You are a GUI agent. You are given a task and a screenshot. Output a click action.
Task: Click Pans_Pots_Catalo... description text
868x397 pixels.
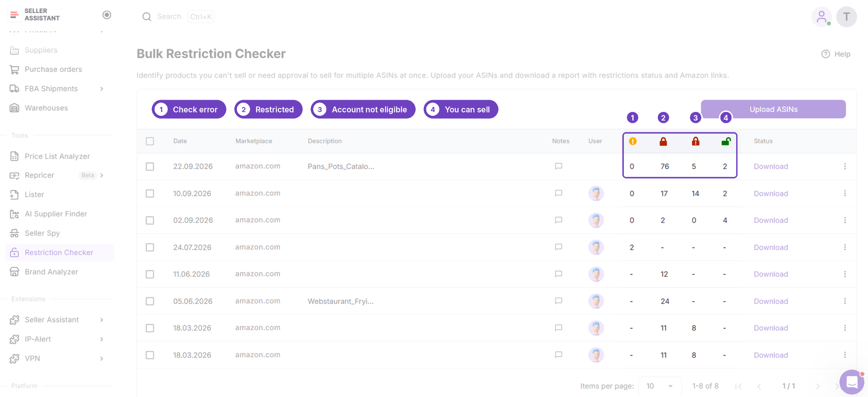341,166
